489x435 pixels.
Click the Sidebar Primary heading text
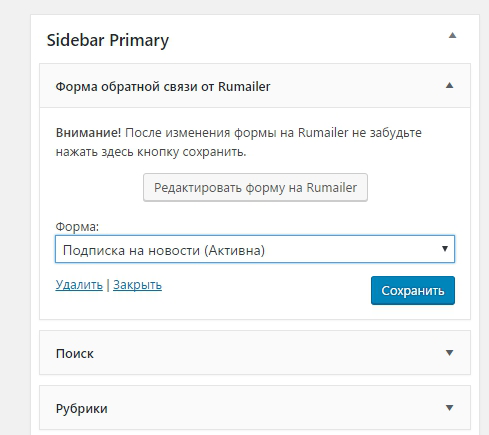(108, 41)
